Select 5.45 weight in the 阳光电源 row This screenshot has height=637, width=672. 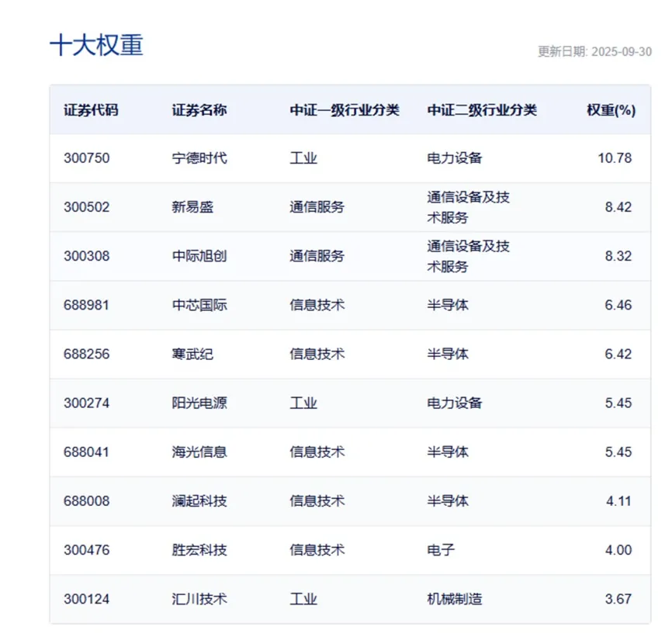point(618,403)
